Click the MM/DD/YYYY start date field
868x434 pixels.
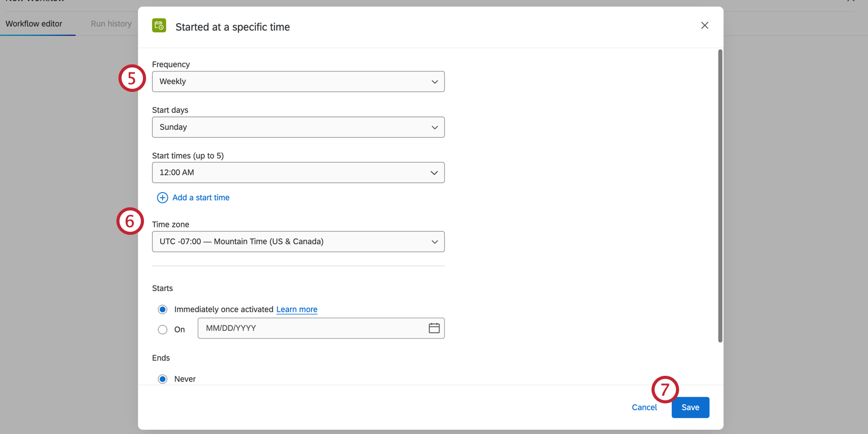311,328
